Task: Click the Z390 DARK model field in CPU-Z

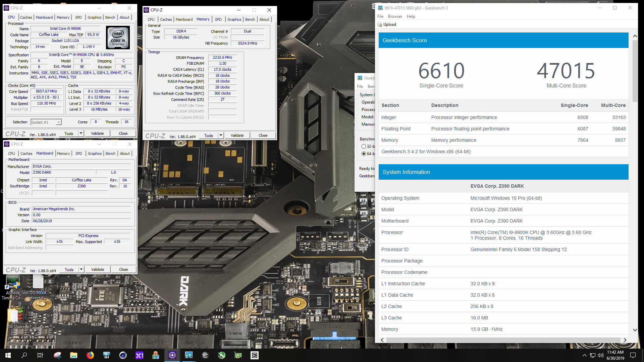Action: click(64, 173)
